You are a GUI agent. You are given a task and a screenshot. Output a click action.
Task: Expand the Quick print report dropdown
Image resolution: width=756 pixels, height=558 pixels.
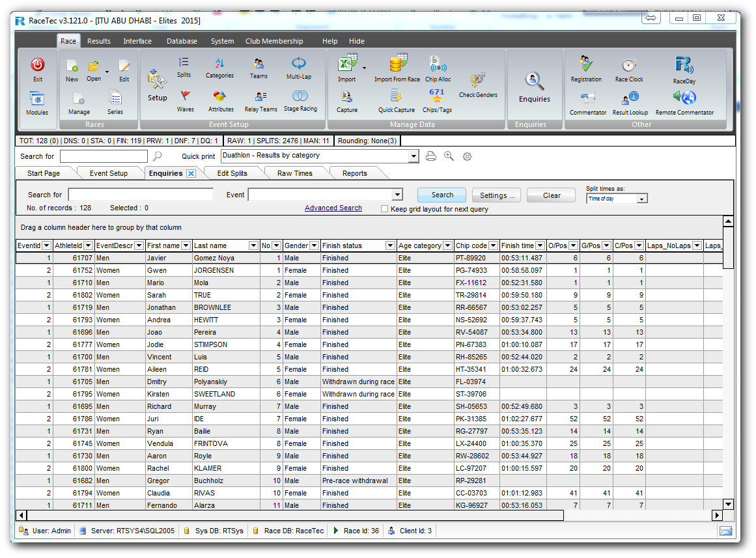point(413,156)
